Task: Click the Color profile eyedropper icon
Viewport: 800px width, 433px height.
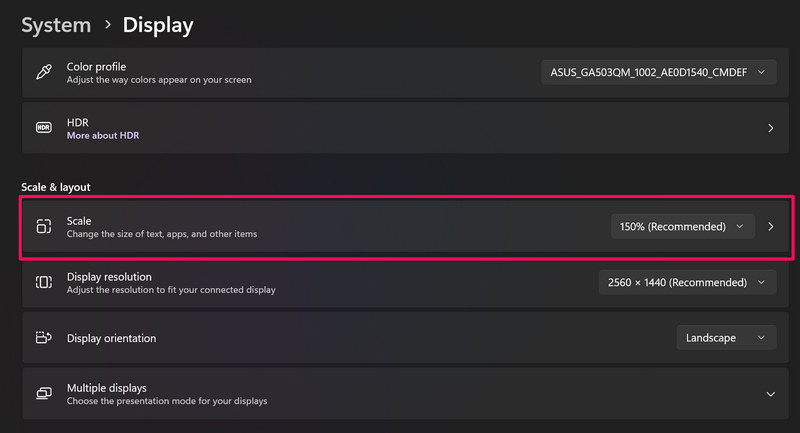Action: (43, 73)
